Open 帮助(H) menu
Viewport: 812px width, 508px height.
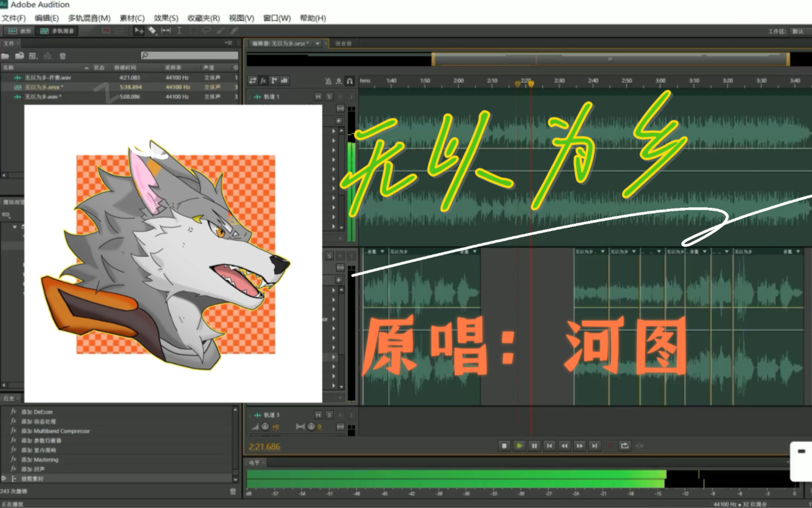click(313, 18)
